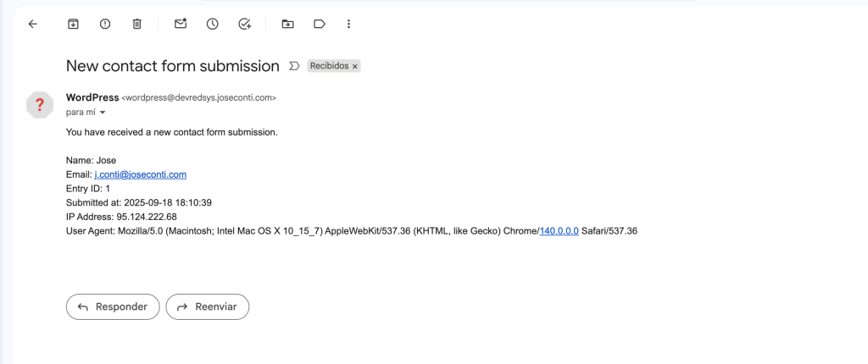
Task: Open the label tag icon
Action: point(320,24)
